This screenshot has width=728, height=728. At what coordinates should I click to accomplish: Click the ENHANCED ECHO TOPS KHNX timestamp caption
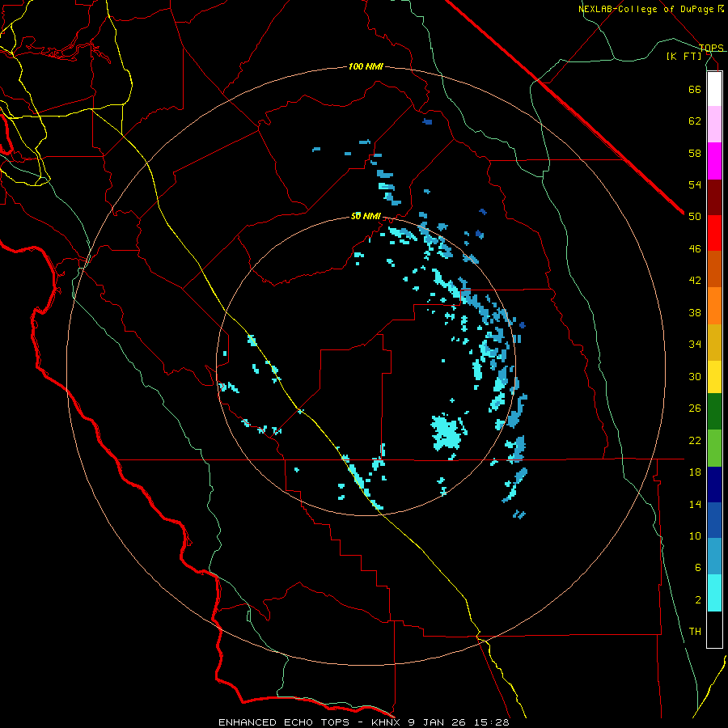pyautogui.click(x=364, y=722)
